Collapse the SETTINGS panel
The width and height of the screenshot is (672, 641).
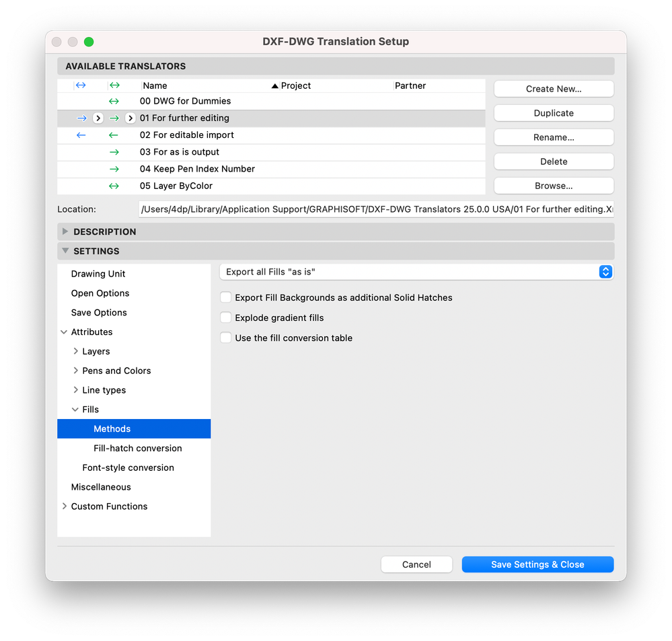pos(65,251)
